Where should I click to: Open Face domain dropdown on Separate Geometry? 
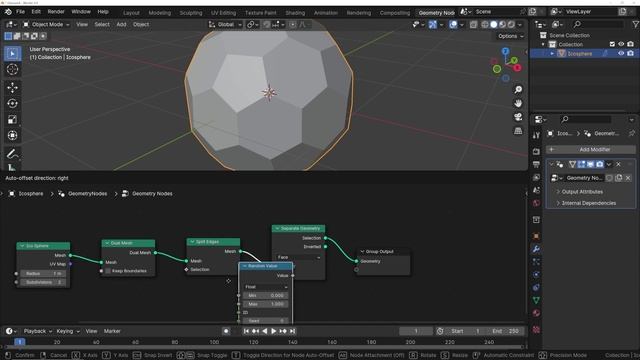299,257
